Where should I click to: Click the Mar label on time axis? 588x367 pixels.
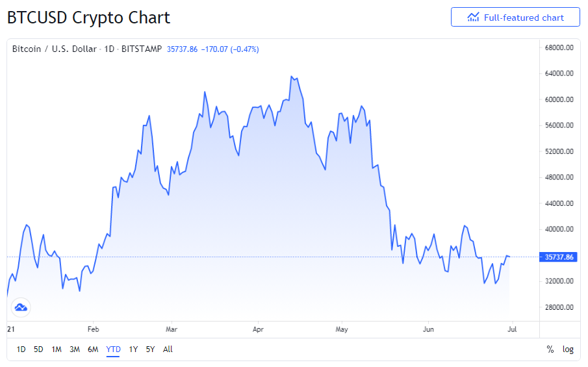pyautogui.click(x=172, y=329)
